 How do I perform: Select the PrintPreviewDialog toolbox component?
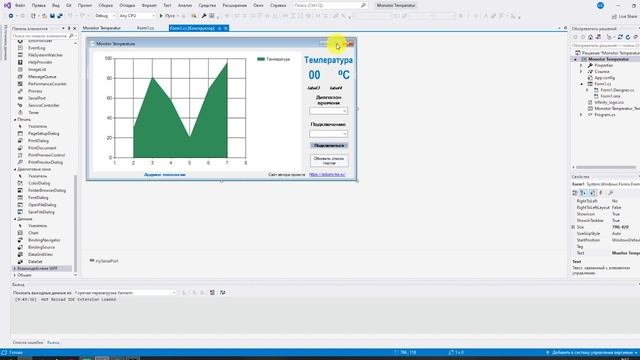tap(45, 162)
